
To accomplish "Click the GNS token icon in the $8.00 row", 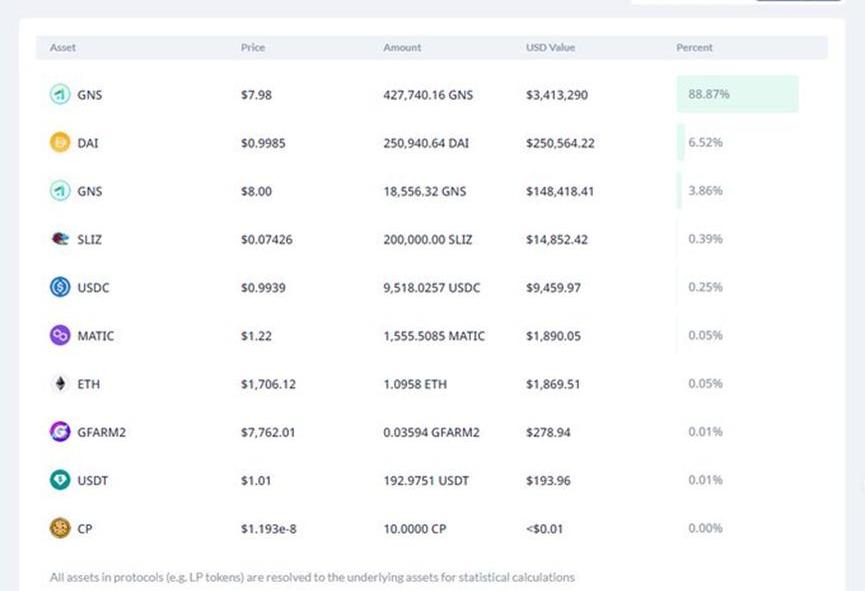I will pyautogui.click(x=60, y=191).
